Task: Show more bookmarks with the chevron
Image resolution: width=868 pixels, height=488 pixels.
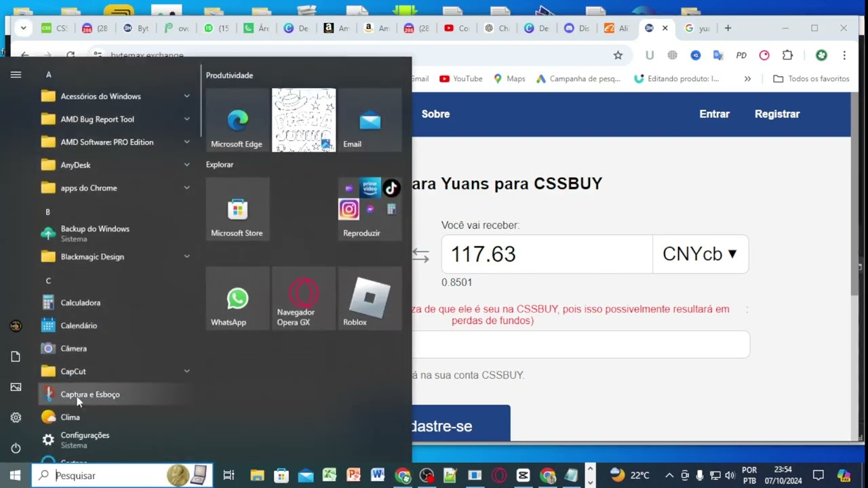Action: (747, 79)
